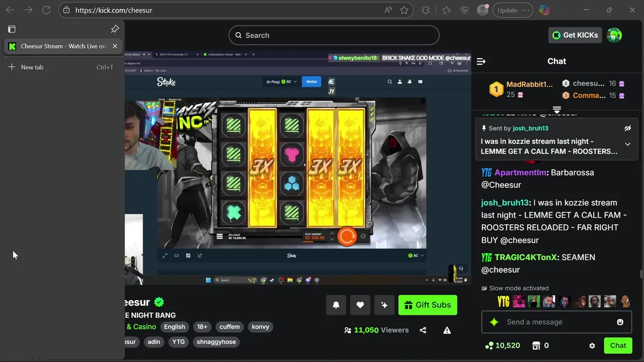Open josh_bruh13 profile in pinned message
The width and height of the screenshot is (644, 362).
[530, 128]
